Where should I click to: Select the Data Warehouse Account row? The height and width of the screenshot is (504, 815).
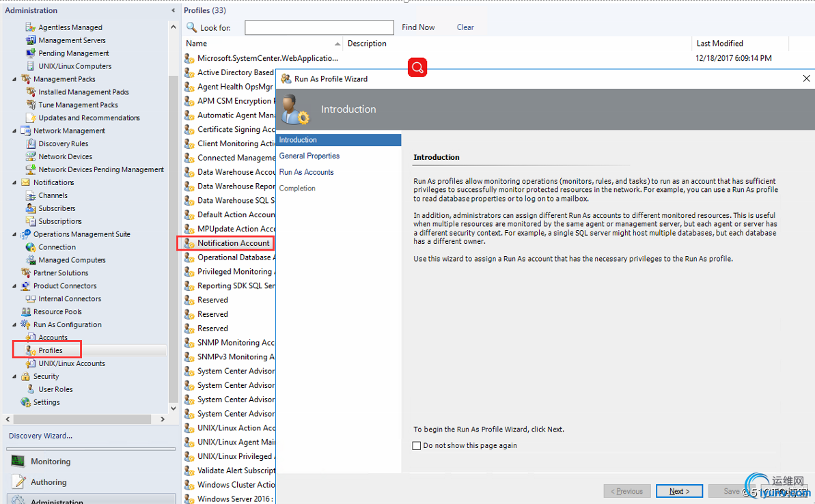[230, 171]
